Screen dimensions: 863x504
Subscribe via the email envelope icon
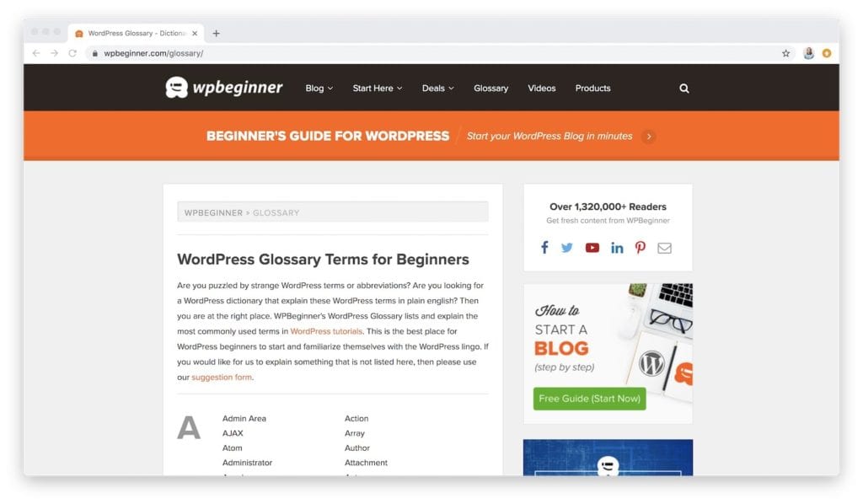coord(664,248)
